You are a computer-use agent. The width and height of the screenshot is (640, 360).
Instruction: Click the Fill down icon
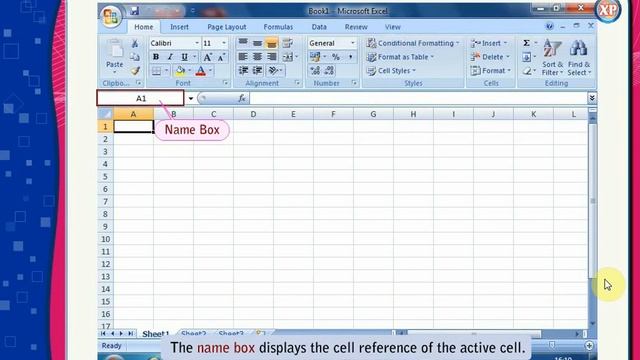[x=527, y=57]
